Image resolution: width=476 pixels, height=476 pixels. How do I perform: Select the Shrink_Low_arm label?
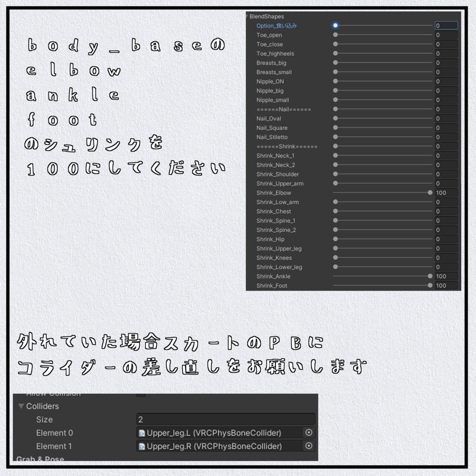coord(278,202)
